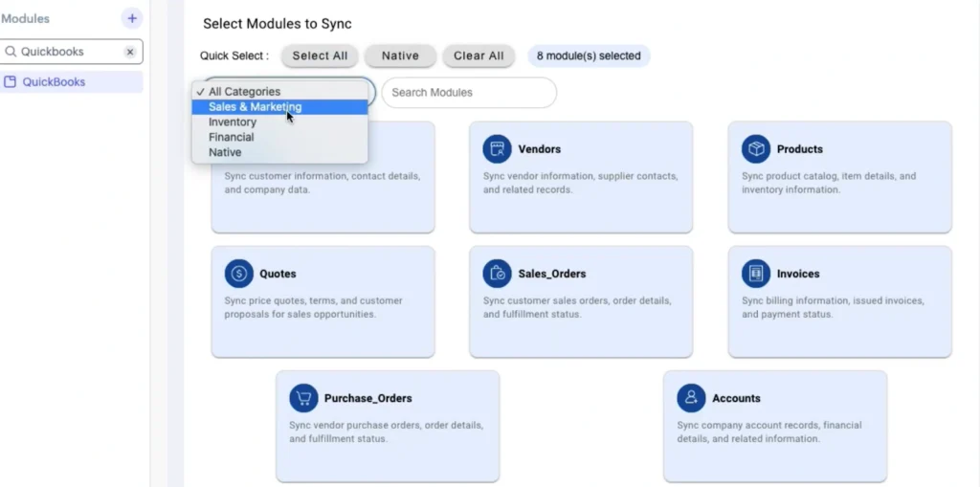Click the Native quick select button
The height and width of the screenshot is (487, 980).
401,55
